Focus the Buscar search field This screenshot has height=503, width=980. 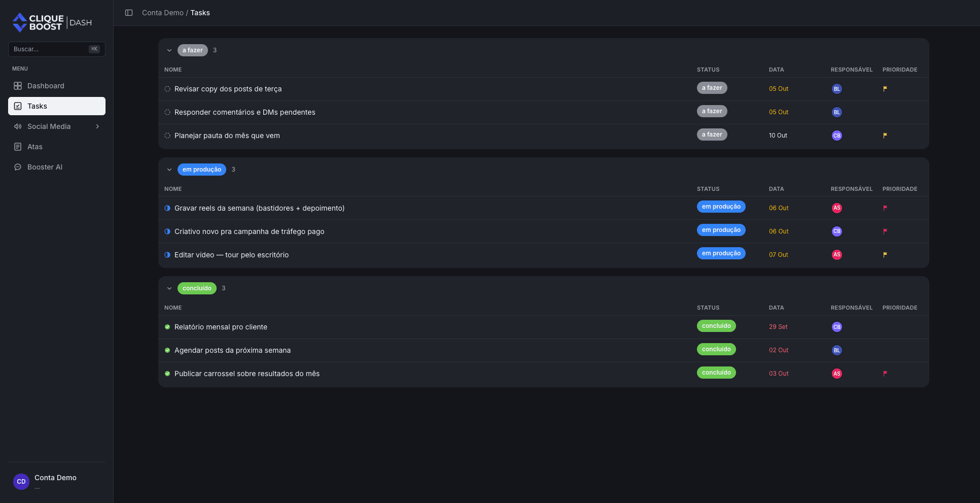57,49
